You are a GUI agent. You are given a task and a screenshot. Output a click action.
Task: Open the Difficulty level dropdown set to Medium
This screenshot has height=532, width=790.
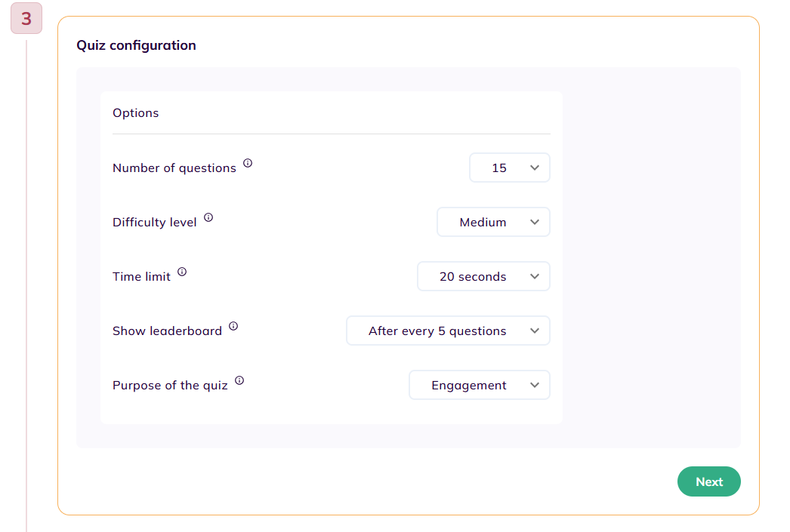(x=493, y=222)
